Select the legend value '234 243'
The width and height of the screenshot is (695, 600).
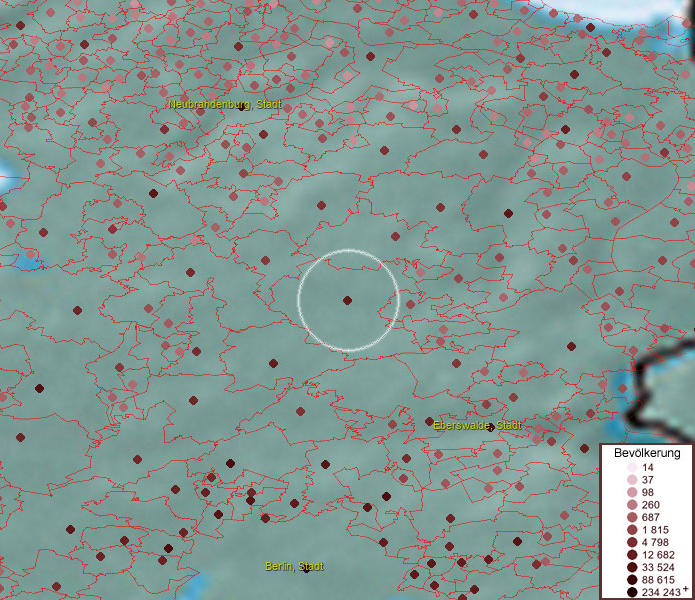coord(661,592)
